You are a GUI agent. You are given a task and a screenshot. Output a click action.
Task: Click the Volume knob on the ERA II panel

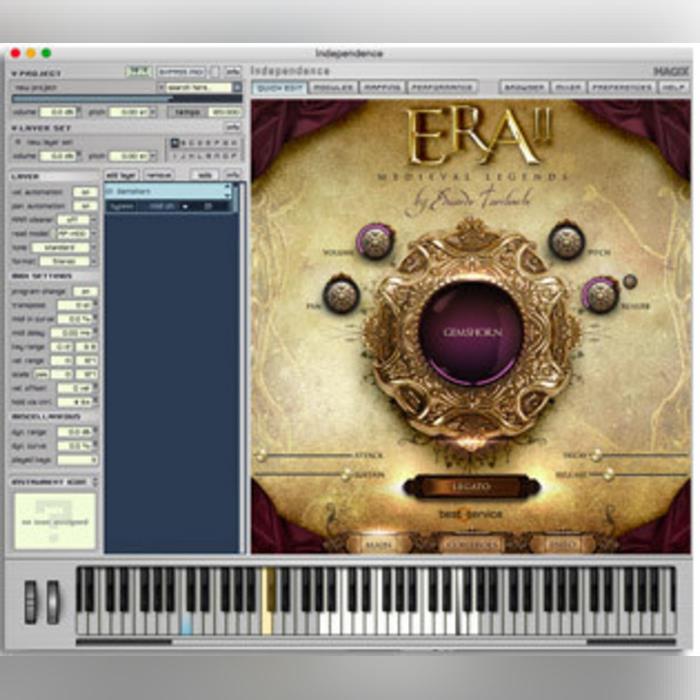[376, 241]
